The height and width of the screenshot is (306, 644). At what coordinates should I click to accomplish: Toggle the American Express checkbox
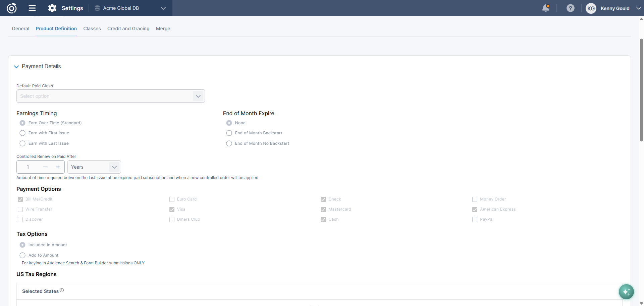[475, 209]
